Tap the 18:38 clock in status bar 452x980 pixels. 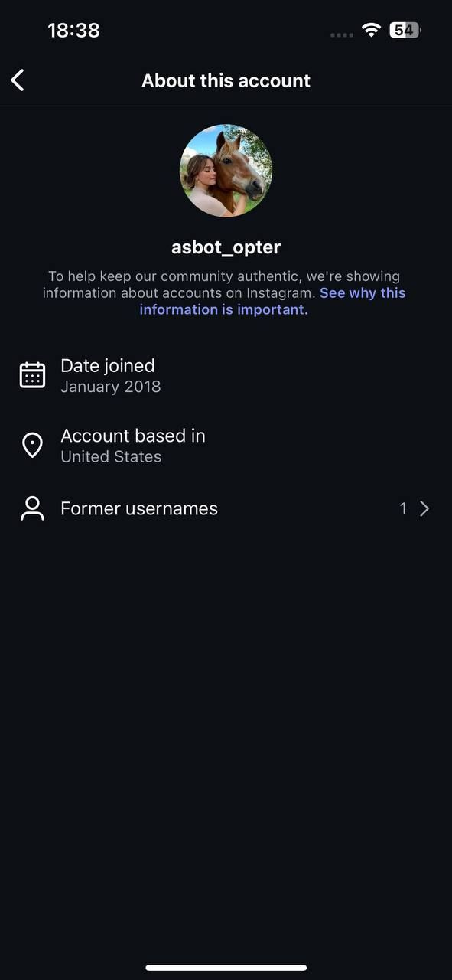[x=73, y=31]
